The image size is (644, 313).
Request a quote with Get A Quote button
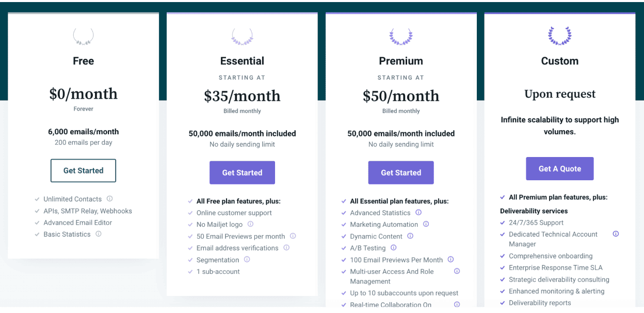click(x=560, y=169)
